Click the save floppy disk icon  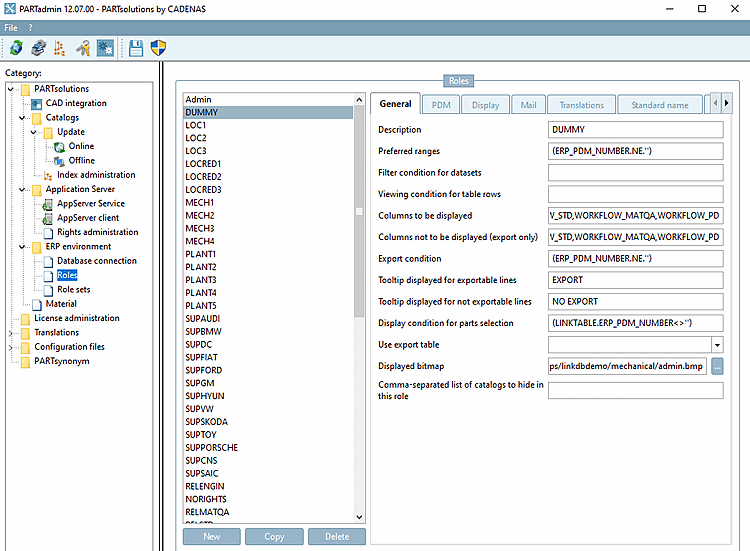[136, 48]
